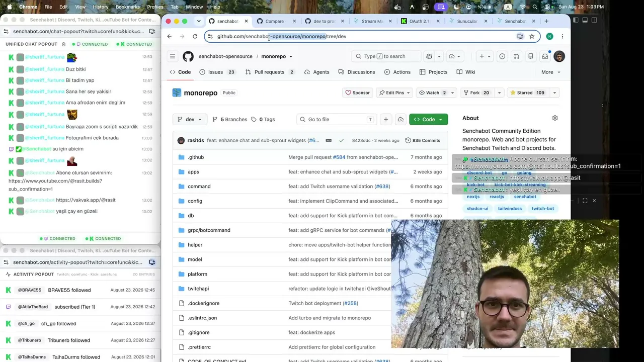Open the Copilot icon in GitHub header
The height and width of the screenshot is (362, 644).
point(429,56)
